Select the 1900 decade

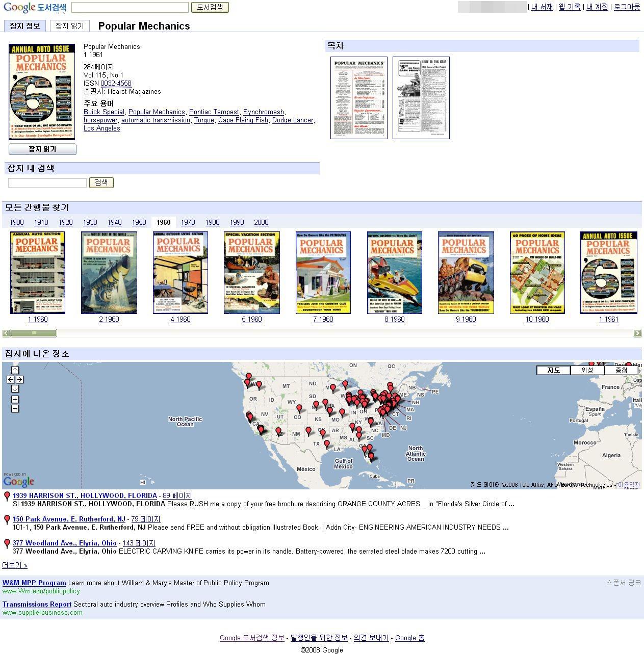[17, 222]
